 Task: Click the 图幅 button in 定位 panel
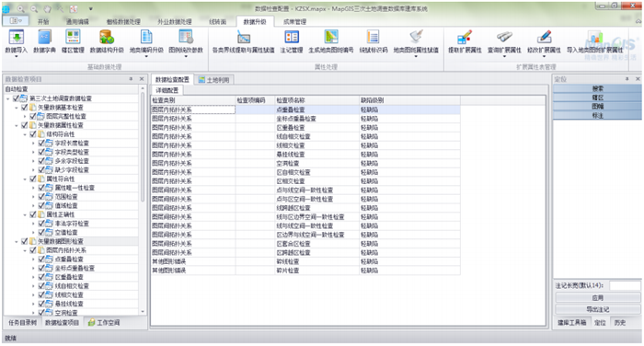pos(598,107)
